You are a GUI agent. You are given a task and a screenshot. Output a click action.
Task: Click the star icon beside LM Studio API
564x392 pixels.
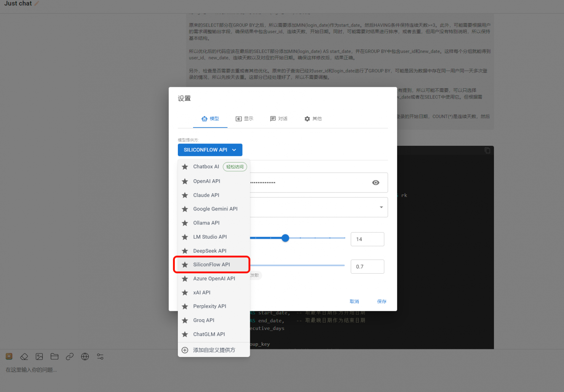click(185, 237)
